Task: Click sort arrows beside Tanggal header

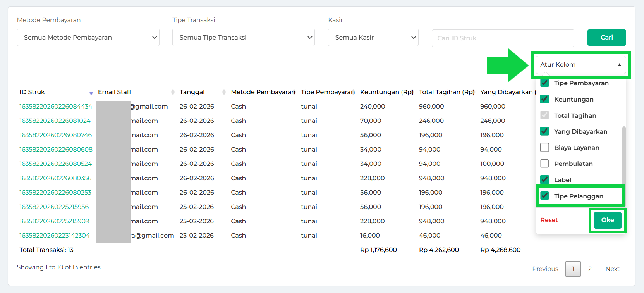Action: (x=224, y=92)
